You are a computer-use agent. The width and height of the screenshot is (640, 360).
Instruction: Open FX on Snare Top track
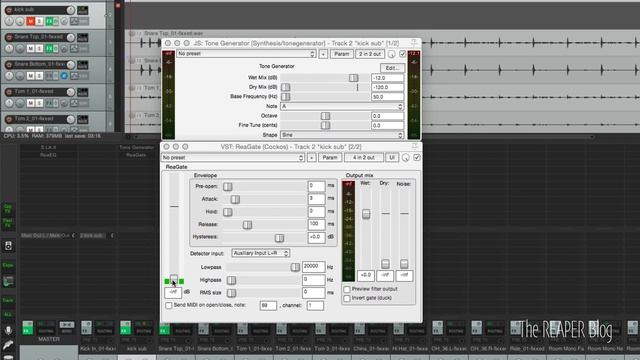click(x=49, y=49)
